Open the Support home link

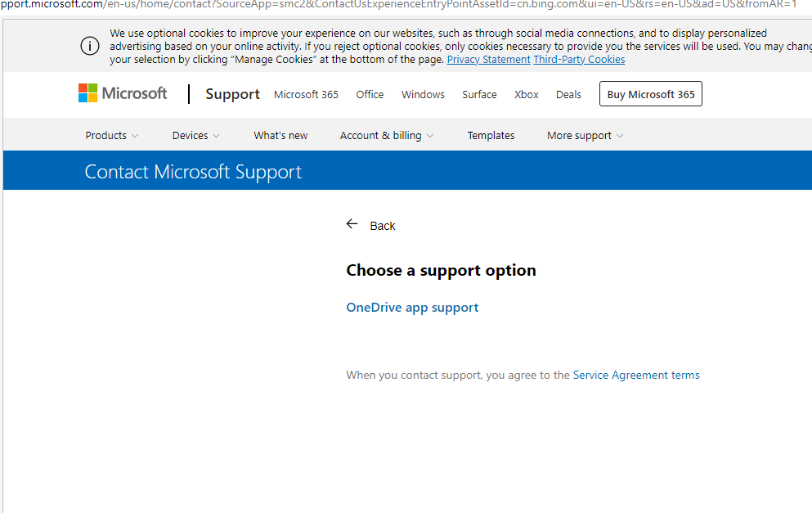click(232, 94)
